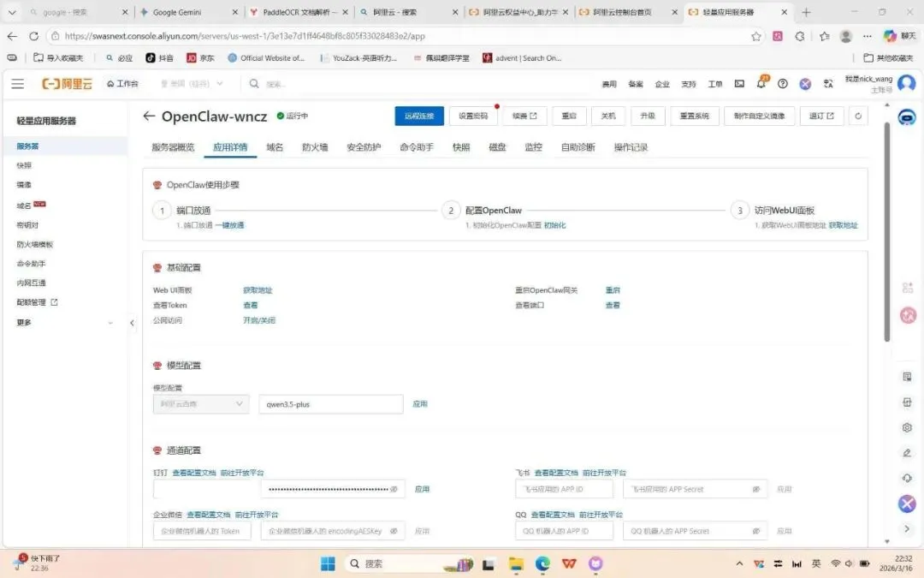Open the browser extensions puzzle icon
This screenshot has height=578, width=924.
800,36
